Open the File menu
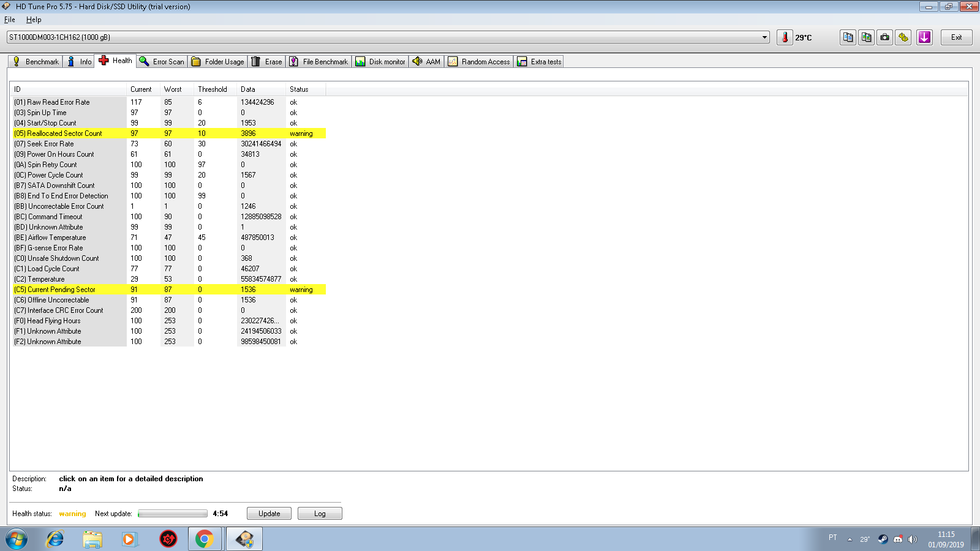 10,20
